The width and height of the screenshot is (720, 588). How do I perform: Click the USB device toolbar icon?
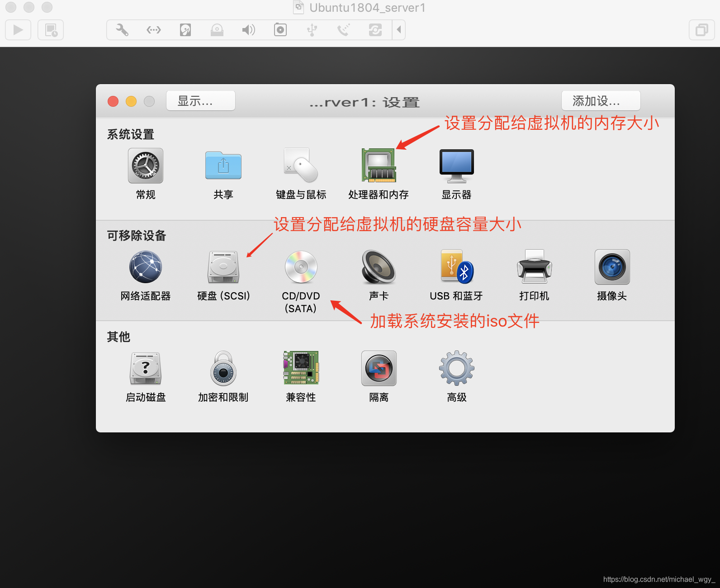tap(312, 30)
